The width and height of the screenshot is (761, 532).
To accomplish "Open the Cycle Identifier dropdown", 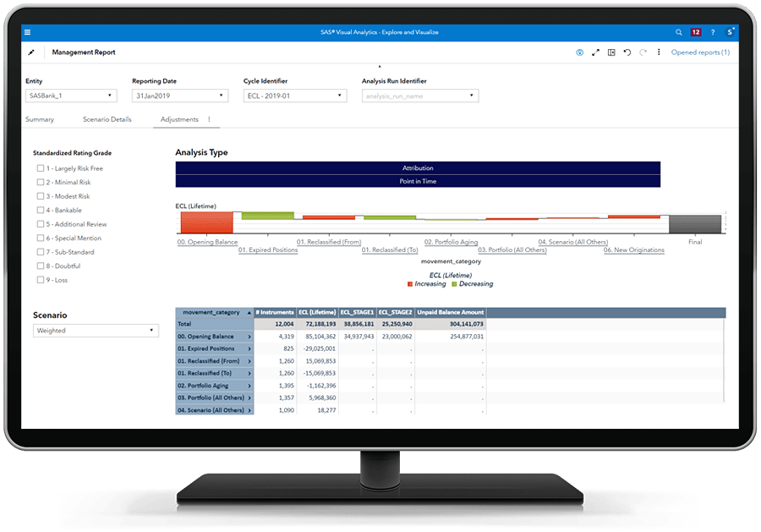I will point(295,96).
